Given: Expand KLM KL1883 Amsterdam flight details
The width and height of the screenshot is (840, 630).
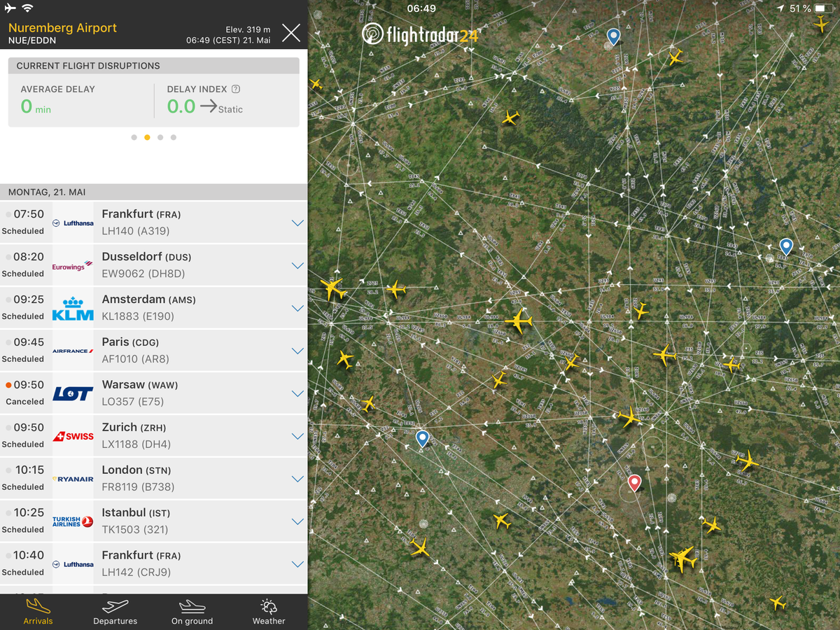Looking at the screenshot, I should tap(297, 309).
